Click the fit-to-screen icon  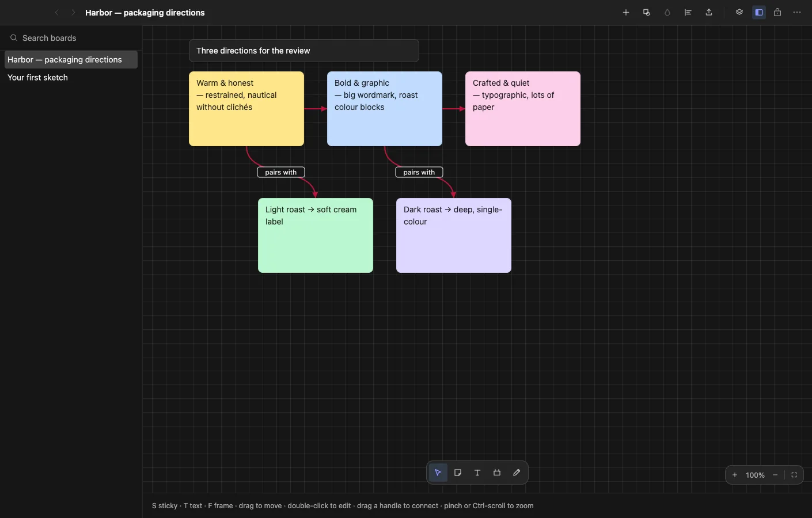pyautogui.click(x=794, y=475)
